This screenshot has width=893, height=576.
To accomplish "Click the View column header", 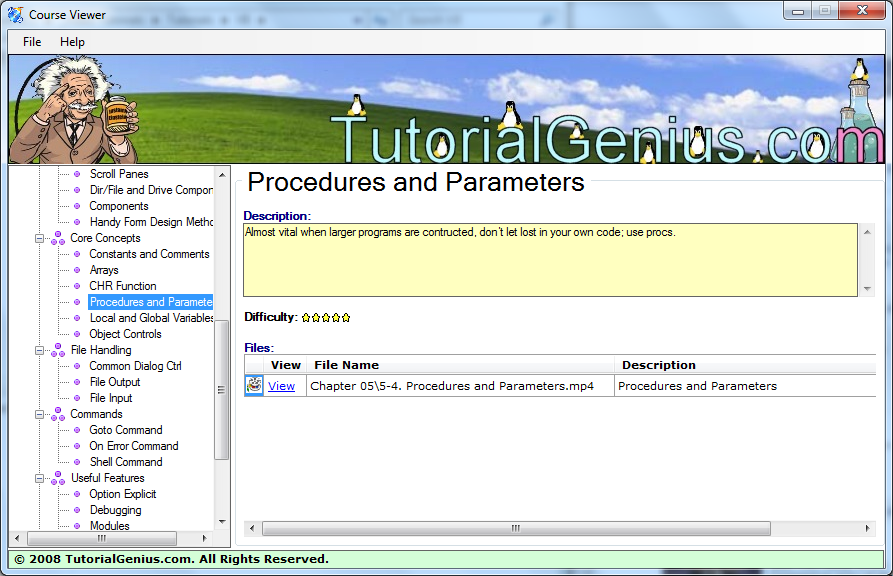I will coord(285,365).
